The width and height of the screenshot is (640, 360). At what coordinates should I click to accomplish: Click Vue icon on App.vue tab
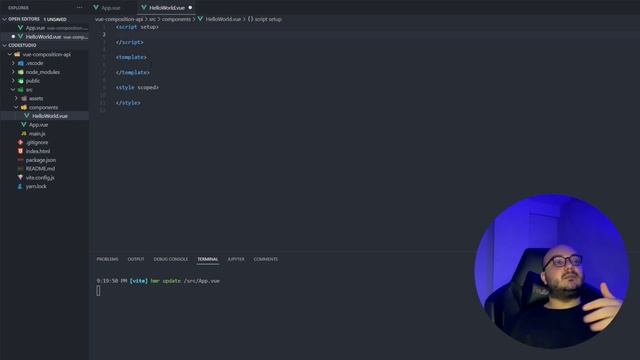[x=96, y=7]
